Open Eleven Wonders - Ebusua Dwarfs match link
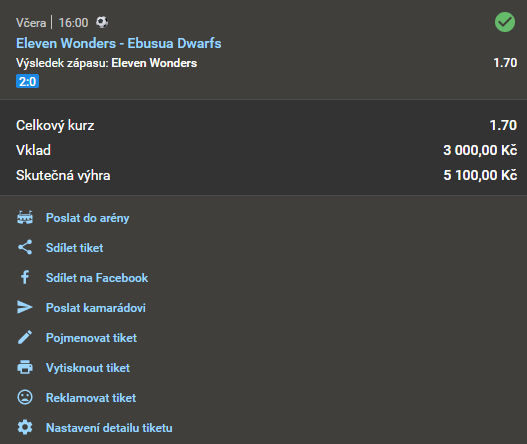 (x=119, y=43)
